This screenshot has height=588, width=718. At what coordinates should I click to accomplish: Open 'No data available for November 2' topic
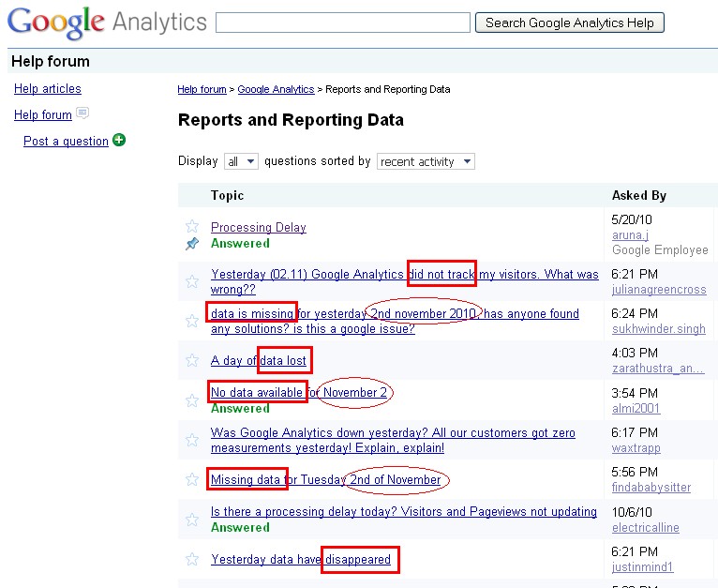(299, 392)
